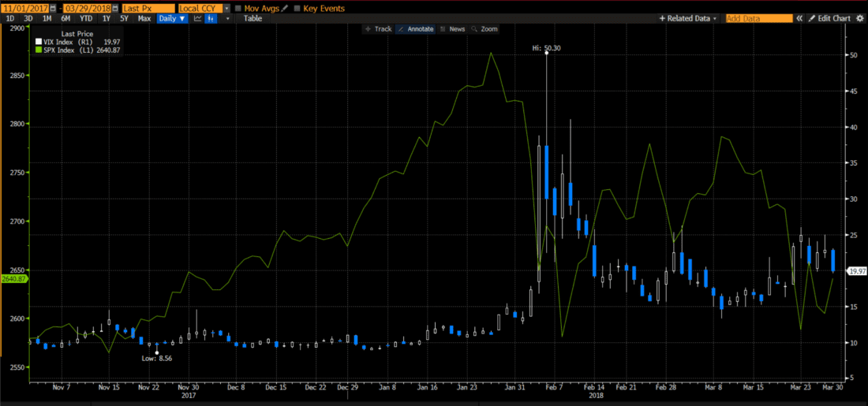The width and height of the screenshot is (868, 406).
Task: Select the YTD time range
Action: coord(86,18)
